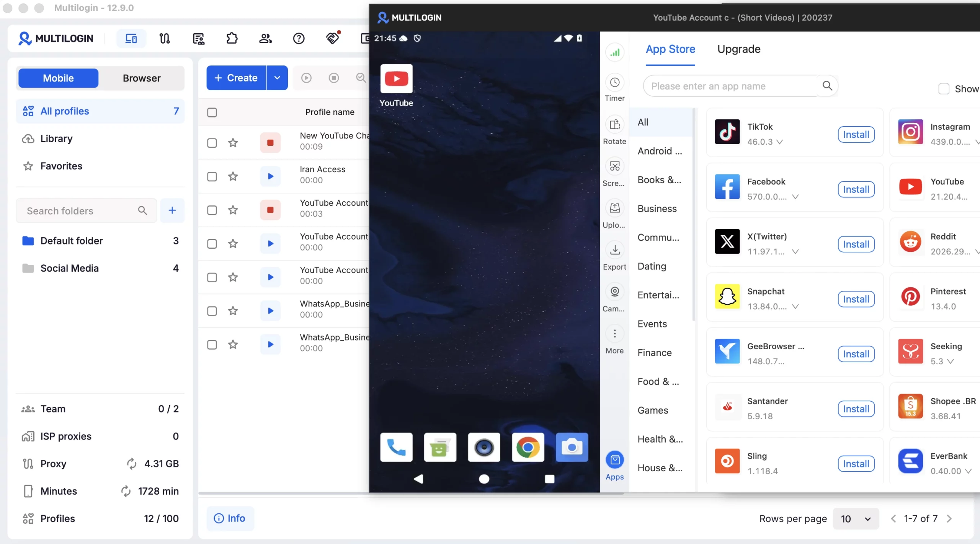Favorite the Iran Access profile star

[233, 176]
